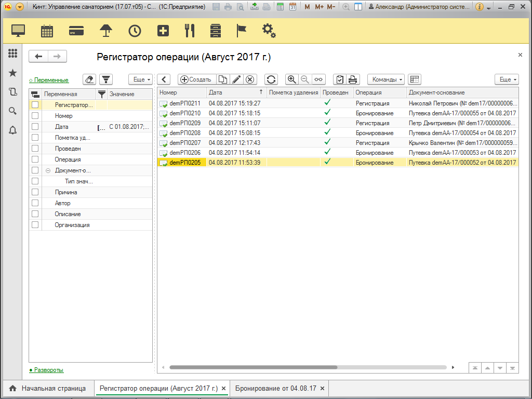Open the Команды dropdown menu
Viewport: 532px width, 399px height.
tap(388, 79)
